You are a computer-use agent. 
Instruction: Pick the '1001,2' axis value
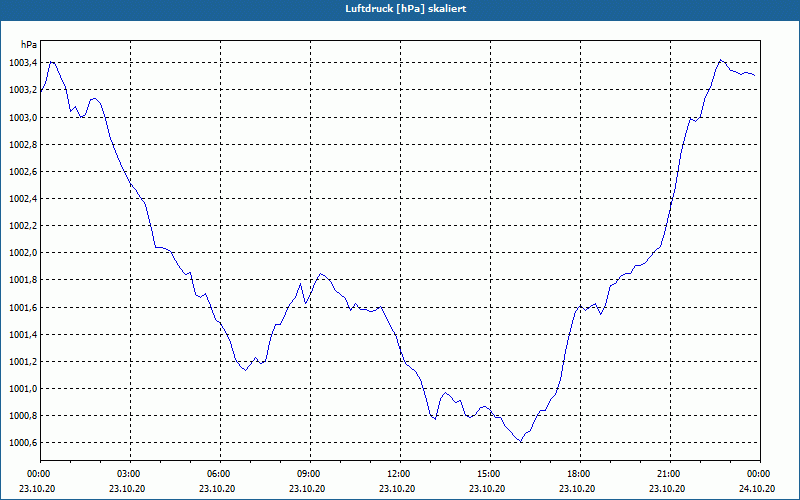[x=23, y=361]
